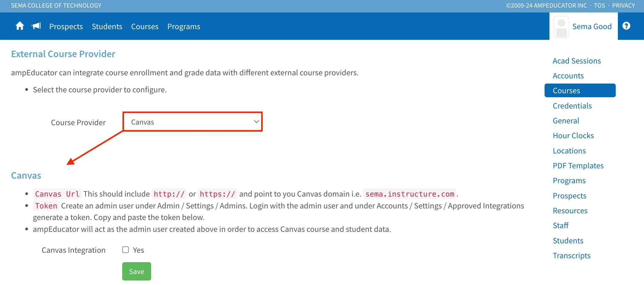Image resolution: width=644 pixels, height=285 pixels.
Task: Select Locations in the sidebar
Action: click(x=569, y=151)
